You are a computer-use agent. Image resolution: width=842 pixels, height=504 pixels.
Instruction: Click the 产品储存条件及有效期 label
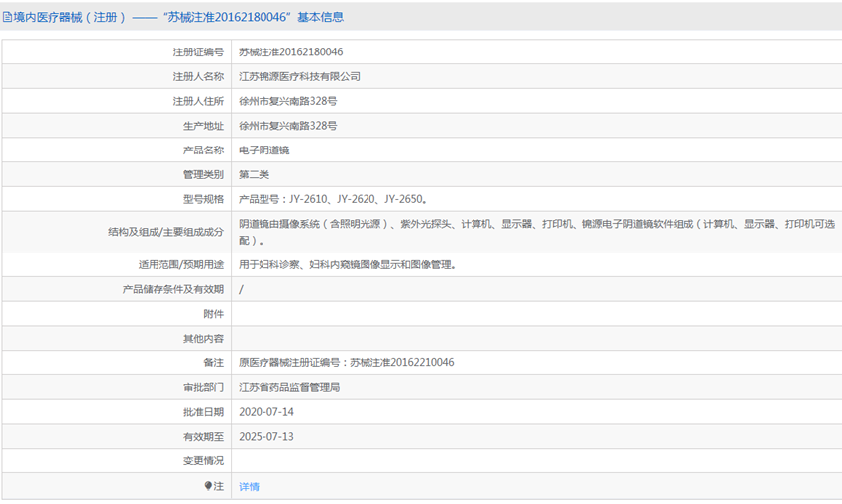tap(173, 289)
